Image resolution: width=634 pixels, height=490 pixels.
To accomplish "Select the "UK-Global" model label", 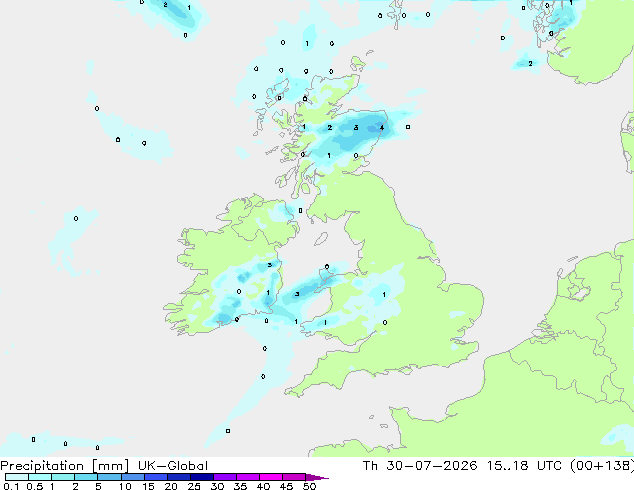I will click(x=173, y=466).
